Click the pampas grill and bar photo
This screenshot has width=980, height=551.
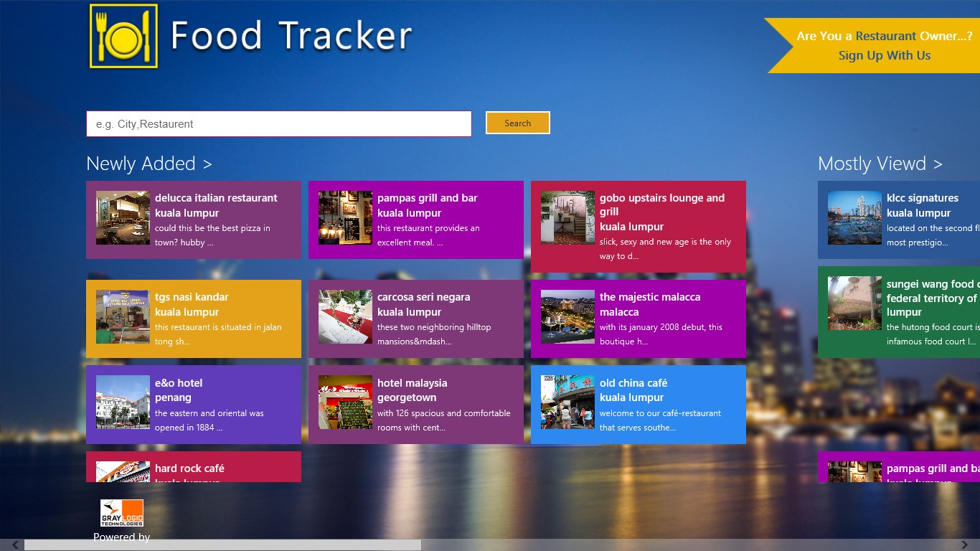tap(345, 218)
